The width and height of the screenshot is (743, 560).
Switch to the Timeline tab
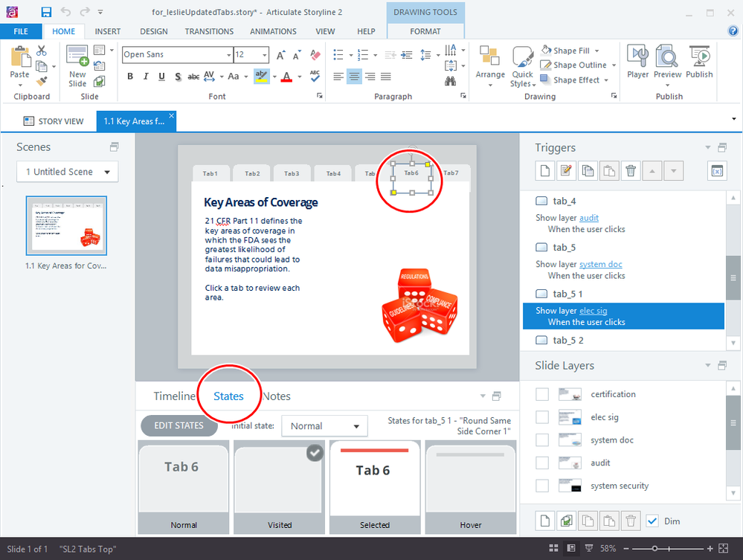click(x=174, y=396)
